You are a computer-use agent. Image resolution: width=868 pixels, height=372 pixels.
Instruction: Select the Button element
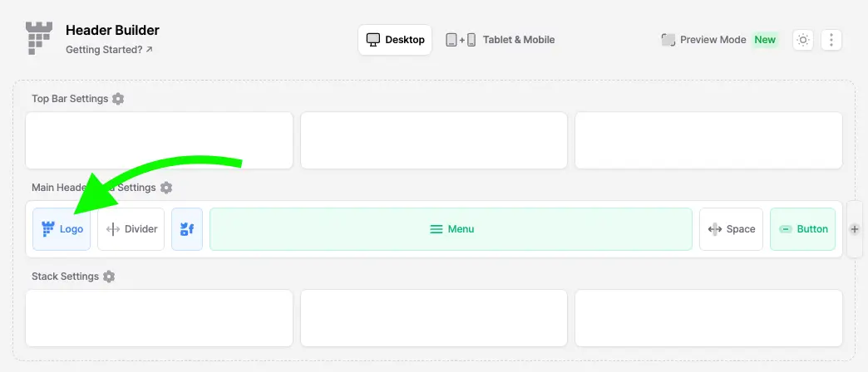pyautogui.click(x=802, y=229)
